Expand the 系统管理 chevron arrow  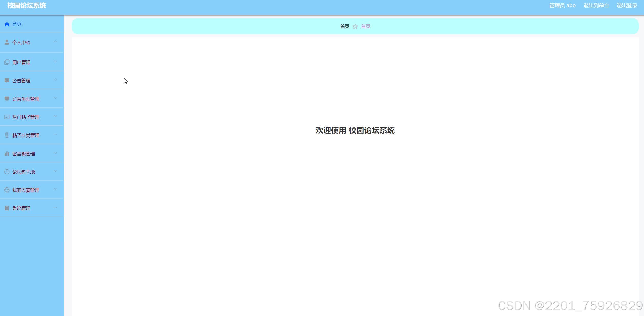pyautogui.click(x=56, y=208)
